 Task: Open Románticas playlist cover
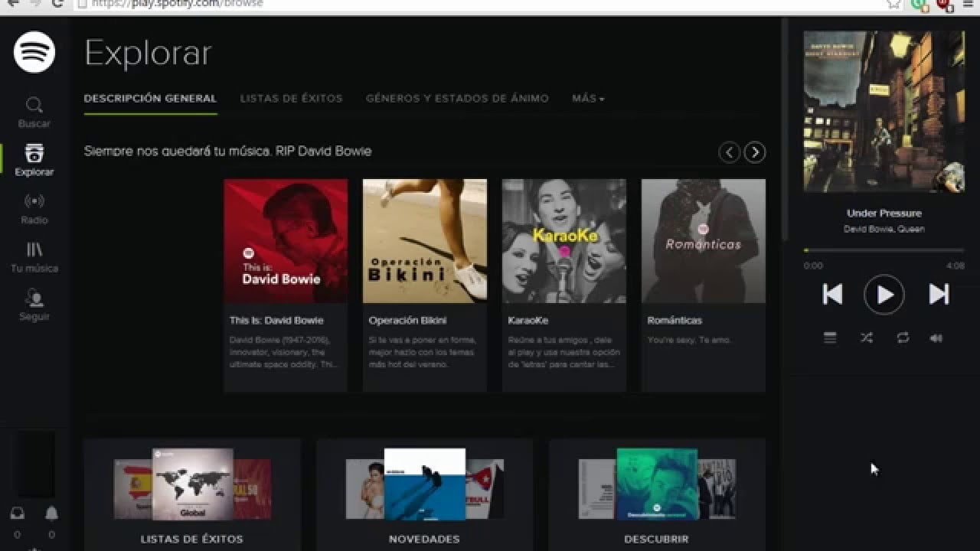click(x=704, y=241)
